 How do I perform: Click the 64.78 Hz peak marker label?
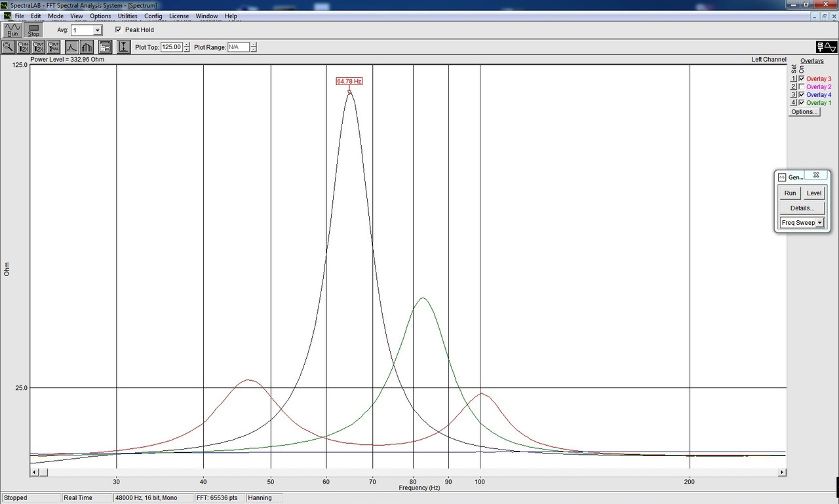coord(349,81)
